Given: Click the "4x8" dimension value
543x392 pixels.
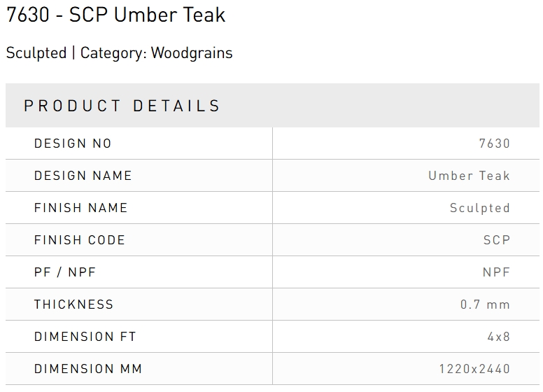Looking at the screenshot, I should pyautogui.click(x=498, y=337).
